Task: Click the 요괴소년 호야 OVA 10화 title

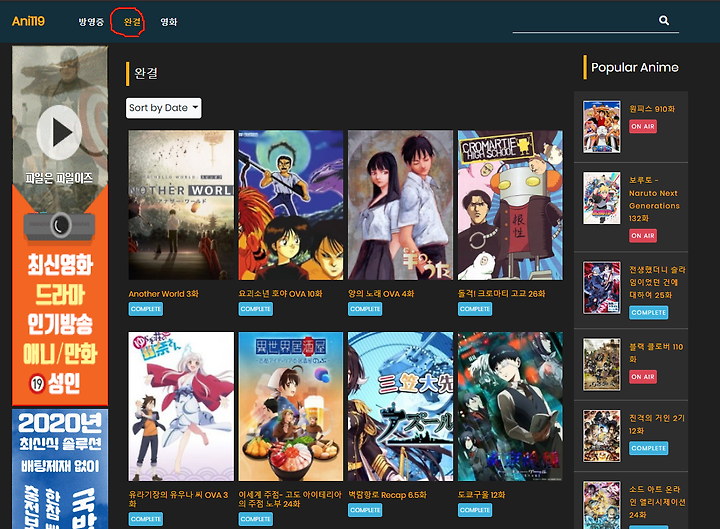Action: [x=281, y=293]
